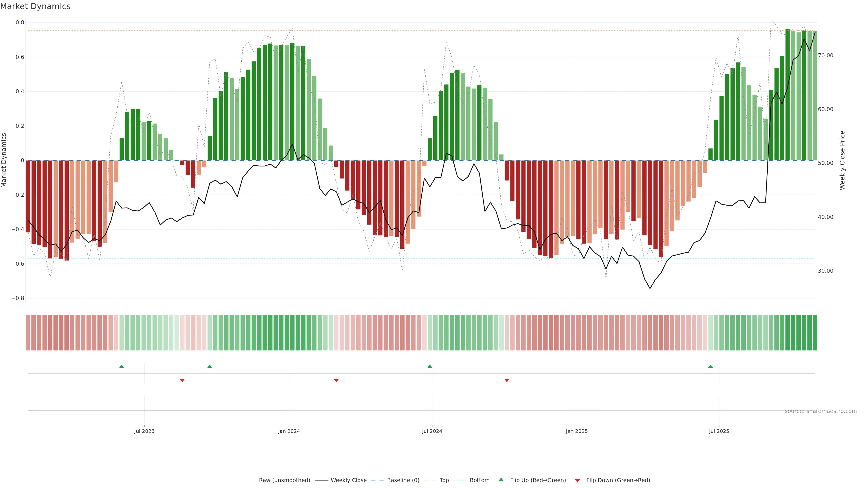Image resolution: width=868 pixels, height=488 pixels.
Task: Click the Flip Down legend red triangle
Action: click(577, 480)
